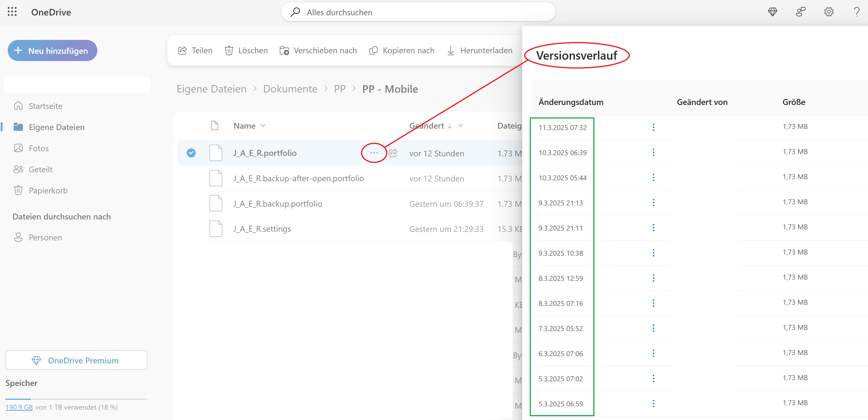The image size is (868, 420).
Task: Open version menu for 5.3.2025 07:02
Action: click(x=653, y=378)
